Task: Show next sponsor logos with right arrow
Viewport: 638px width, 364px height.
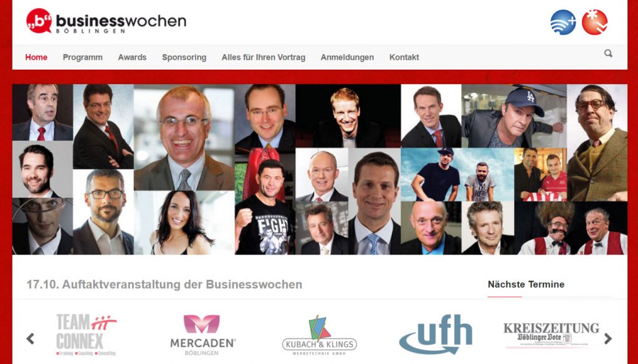Action: click(608, 338)
